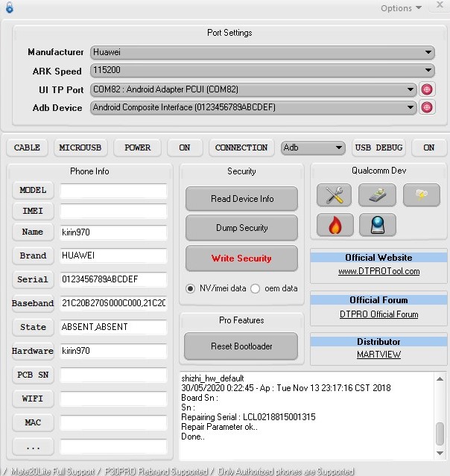Viewport: 450px width, 476px height.
Task: Click the Hardware field showing kirin970
Action: [x=113, y=352]
